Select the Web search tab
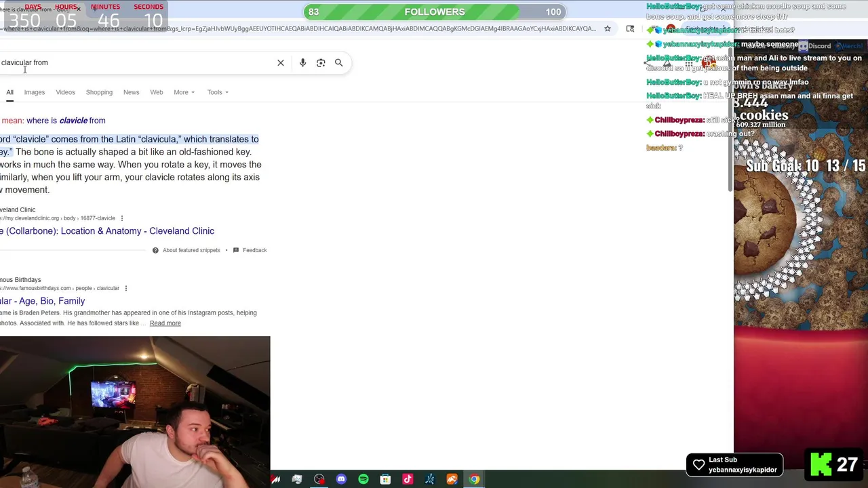Image resolution: width=868 pixels, height=488 pixels. pyautogui.click(x=157, y=92)
